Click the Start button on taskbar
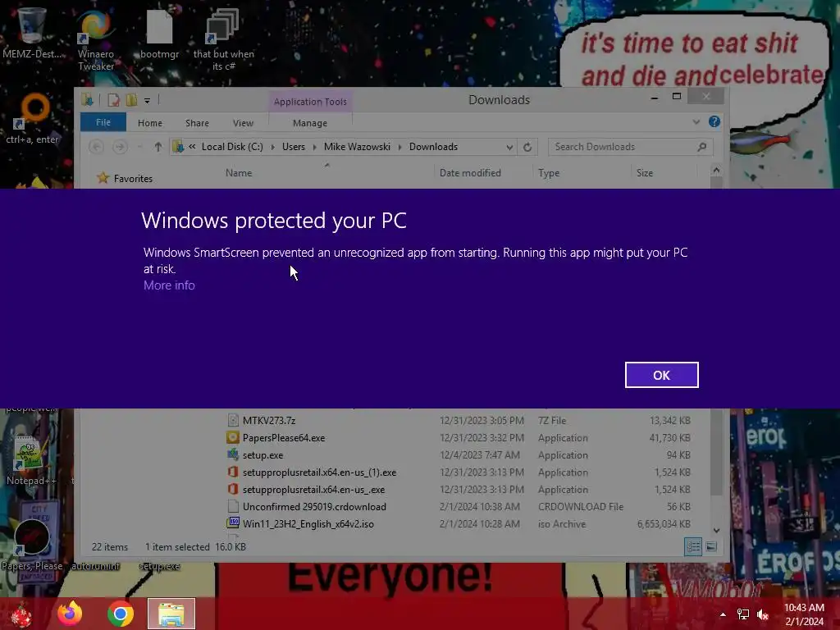The image size is (840, 630). (21, 614)
